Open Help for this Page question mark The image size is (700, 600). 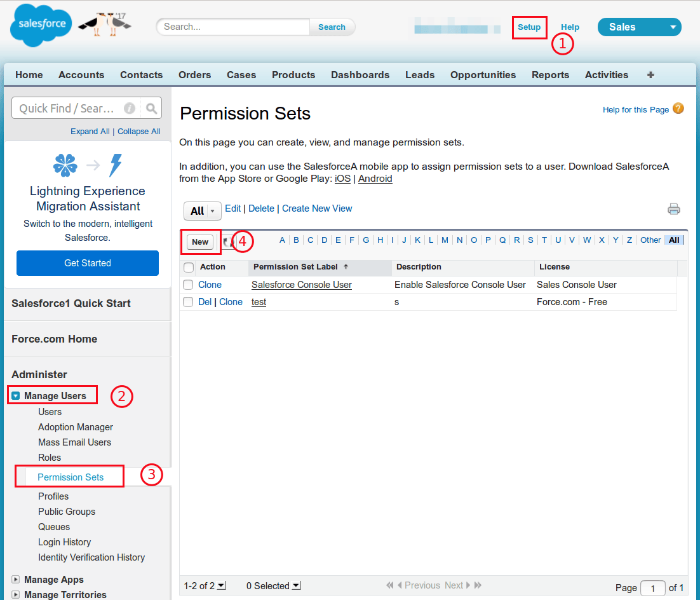coord(678,109)
